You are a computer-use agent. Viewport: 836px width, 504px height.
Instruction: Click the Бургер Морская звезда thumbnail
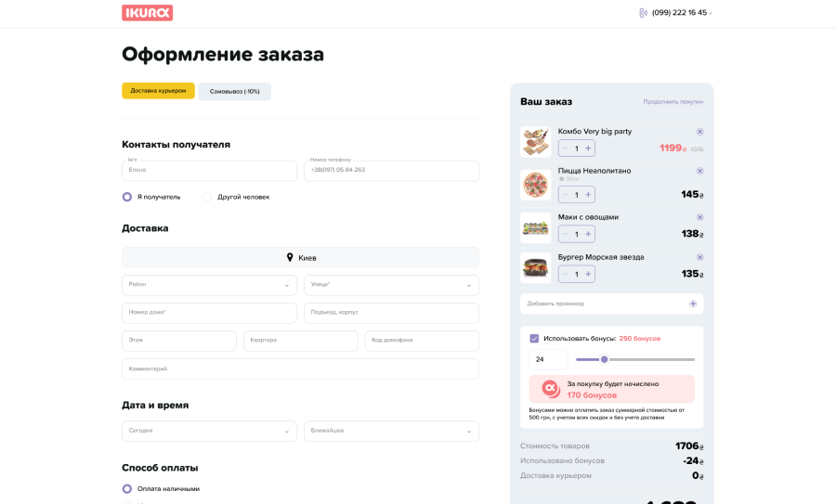pyautogui.click(x=536, y=267)
